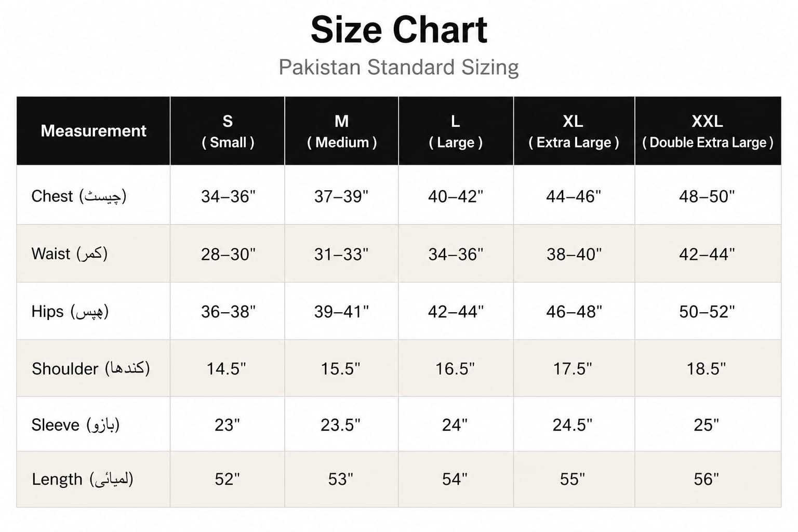Select the S (Small) column header
The height and width of the screenshot is (532, 798).
(x=228, y=131)
